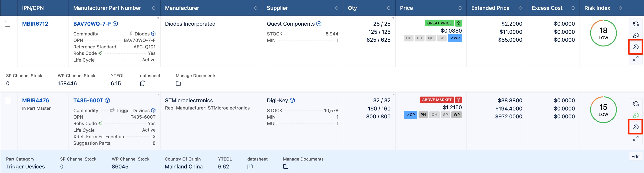Toggle PH price in the Digi-Key row

pyautogui.click(x=423, y=115)
